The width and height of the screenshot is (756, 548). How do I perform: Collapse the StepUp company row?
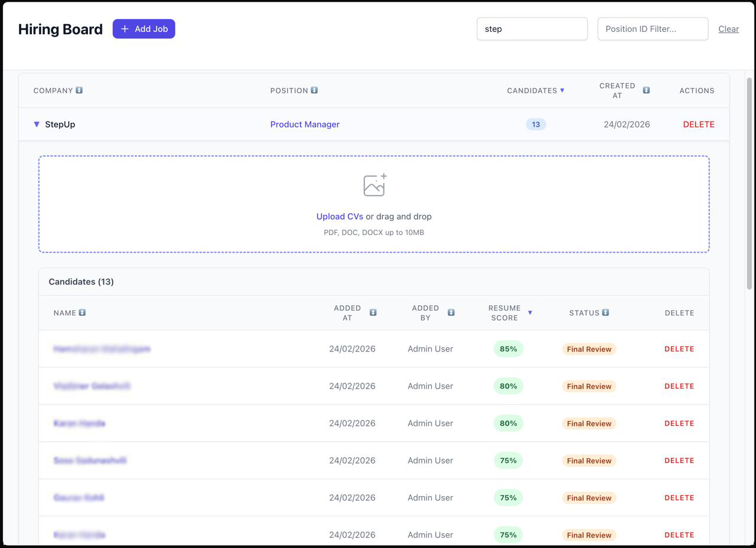pyautogui.click(x=37, y=124)
